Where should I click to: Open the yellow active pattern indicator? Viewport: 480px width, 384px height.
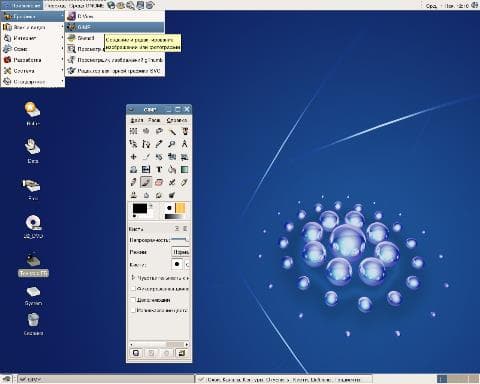[x=180, y=208]
